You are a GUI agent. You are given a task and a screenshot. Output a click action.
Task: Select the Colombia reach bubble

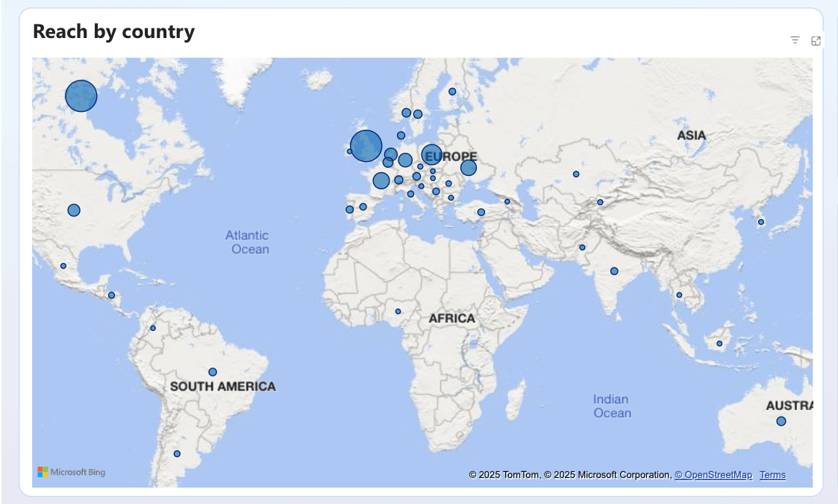[x=153, y=328]
